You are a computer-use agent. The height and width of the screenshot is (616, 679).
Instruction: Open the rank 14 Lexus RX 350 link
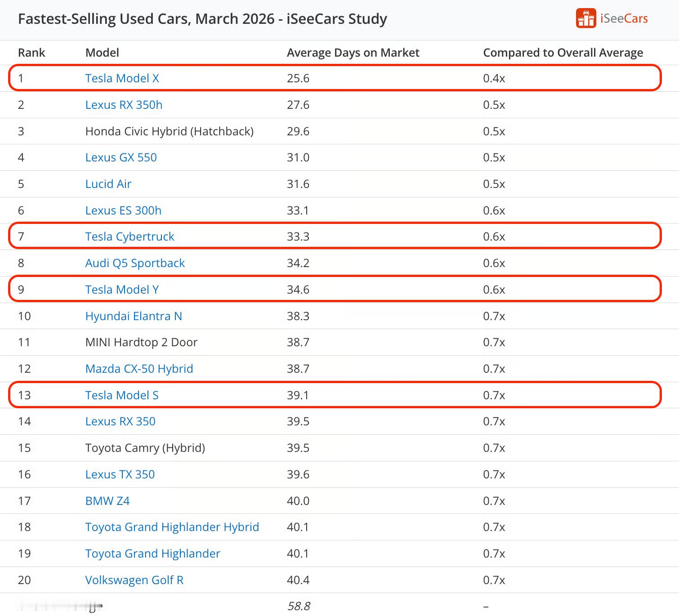120,421
